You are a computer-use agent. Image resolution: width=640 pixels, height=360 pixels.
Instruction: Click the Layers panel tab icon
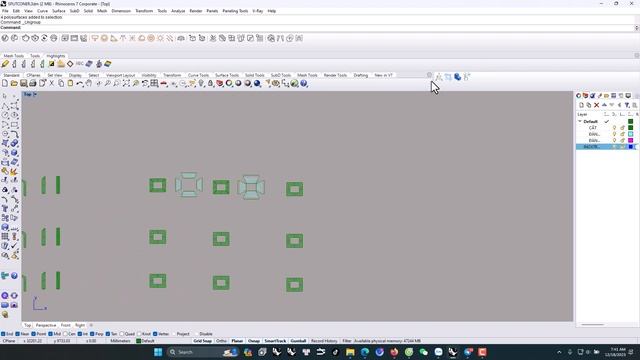tap(585, 96)
